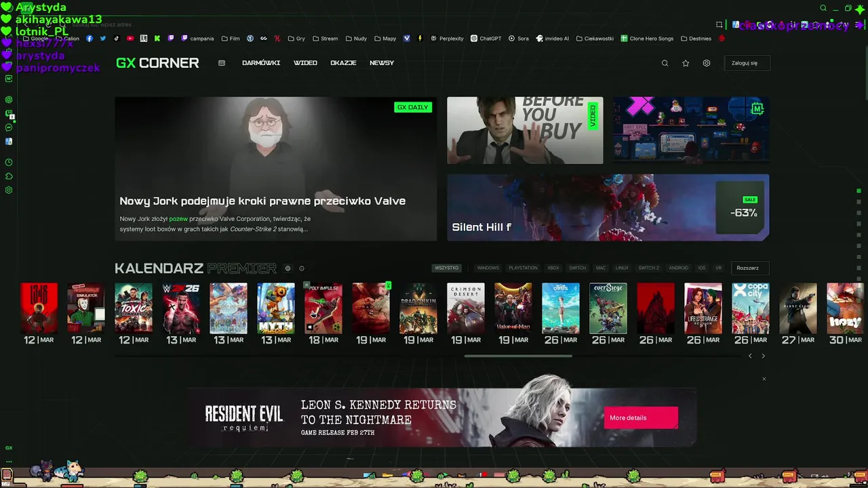Open the Before You Buy video thumbnail
This screenshot has height=488, width=868.
pyautogui.click(x=525, y=130)
